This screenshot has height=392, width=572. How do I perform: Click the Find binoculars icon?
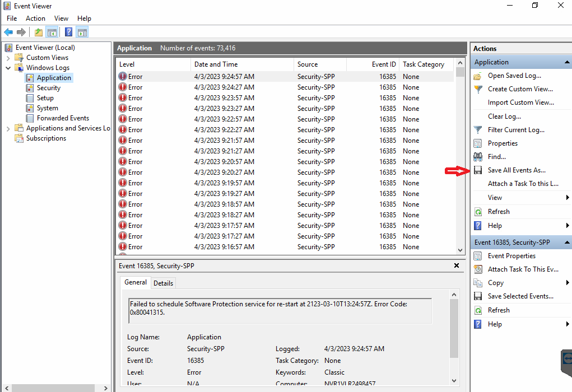point(478,157)
